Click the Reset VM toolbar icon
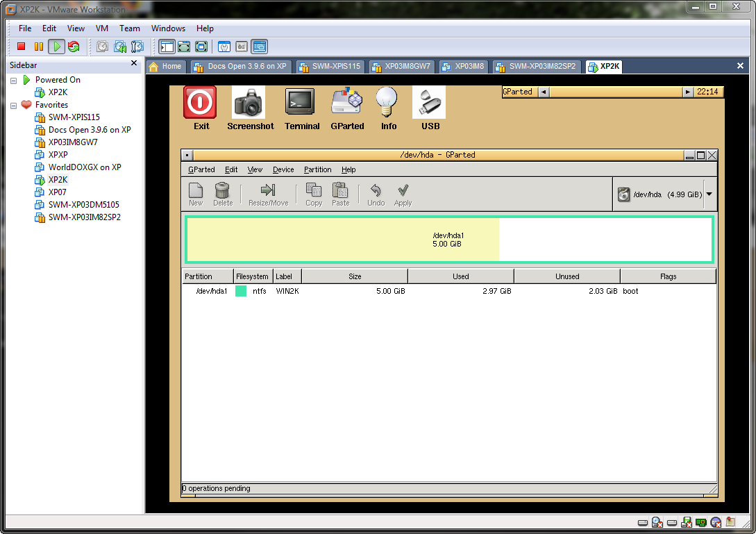 pyautogui.click(x=74, y=47)
